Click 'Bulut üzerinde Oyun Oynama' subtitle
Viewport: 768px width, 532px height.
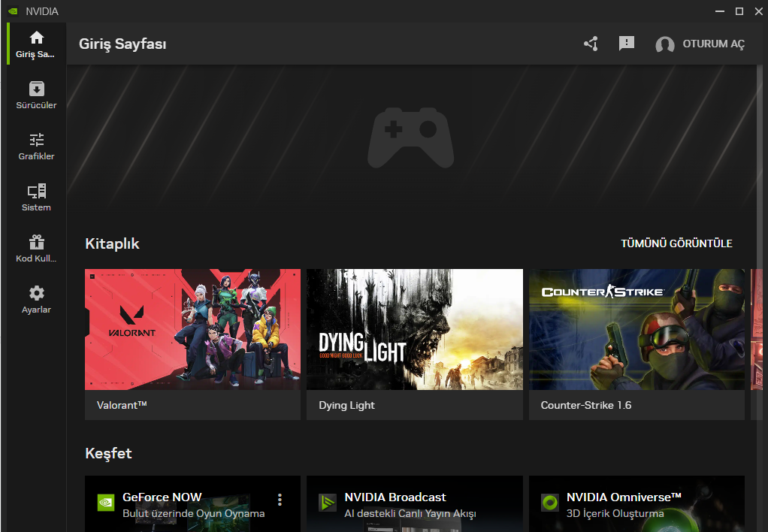tap(193, 513)
